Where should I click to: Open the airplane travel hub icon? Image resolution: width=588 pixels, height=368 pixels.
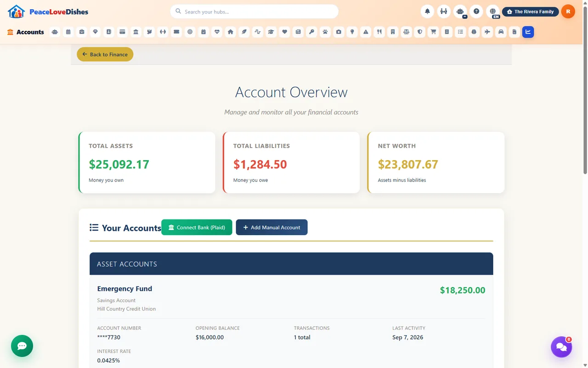click(x=487, y=32)
